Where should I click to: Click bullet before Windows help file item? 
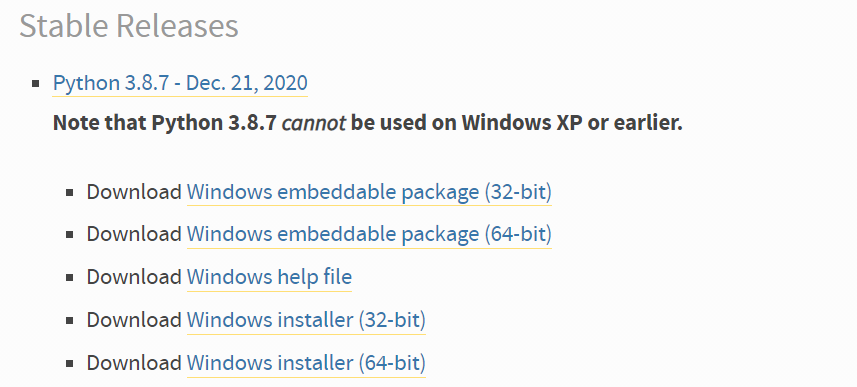point(69,278)
